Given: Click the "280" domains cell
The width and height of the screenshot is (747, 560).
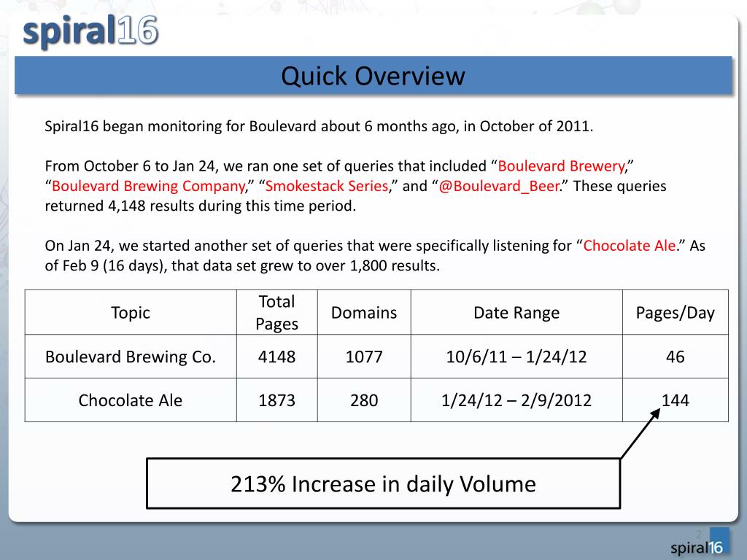Looking at the screenshot, I should [364, 400].
